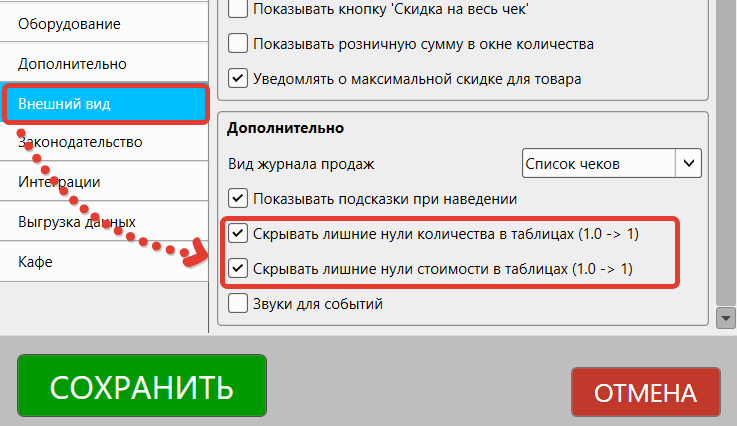Image resolution: width=737 pixels, height=426 pixels.
Task: Switch to the Дополнительно section
Action: tap(72, 63)
